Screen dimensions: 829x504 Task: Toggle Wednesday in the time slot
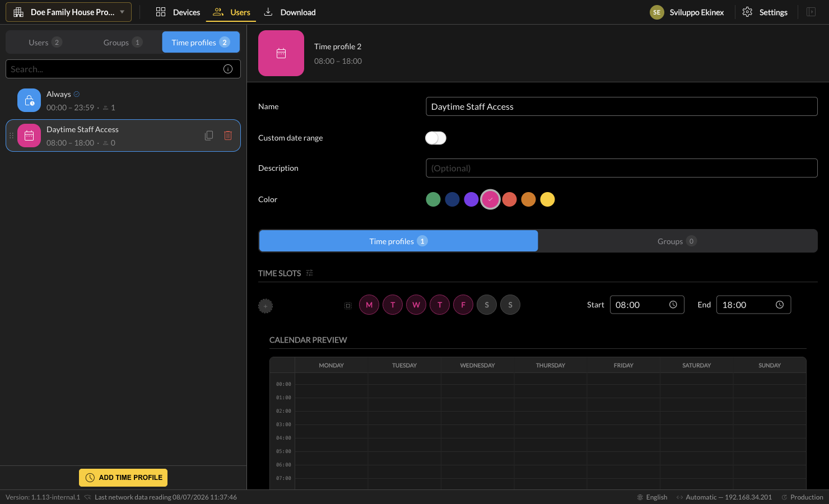[416, 305]
